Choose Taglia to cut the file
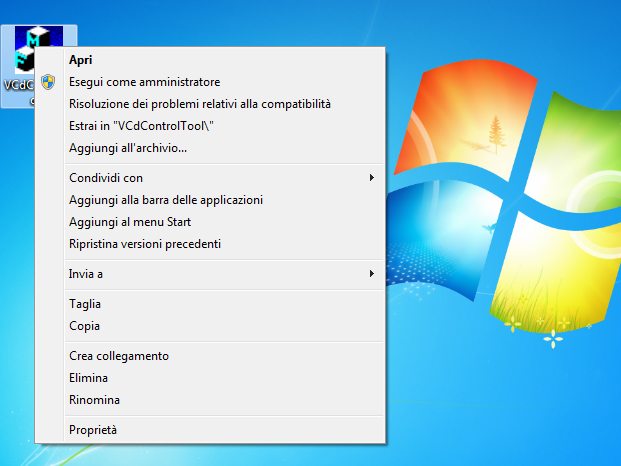621x466 pixels. pos(85,304)
